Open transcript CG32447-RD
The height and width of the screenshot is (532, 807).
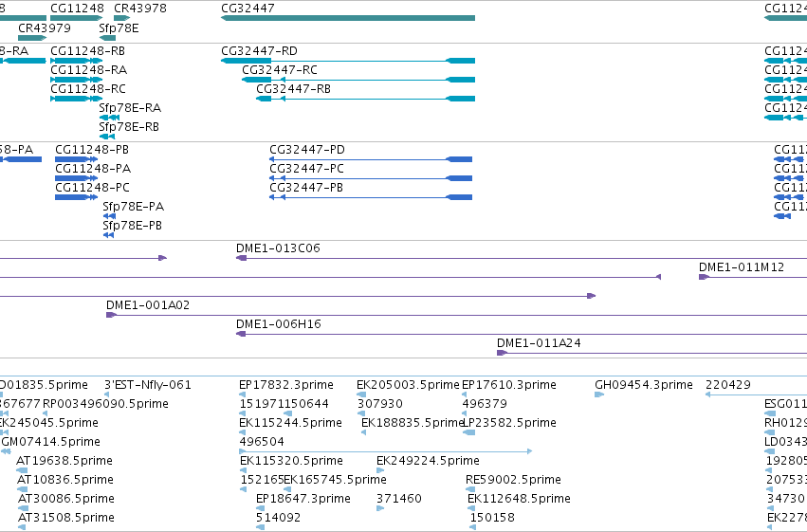[348, 61]
